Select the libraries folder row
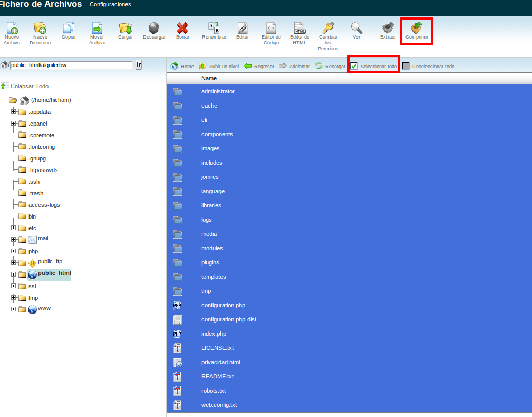 click(x=350, y=206)
